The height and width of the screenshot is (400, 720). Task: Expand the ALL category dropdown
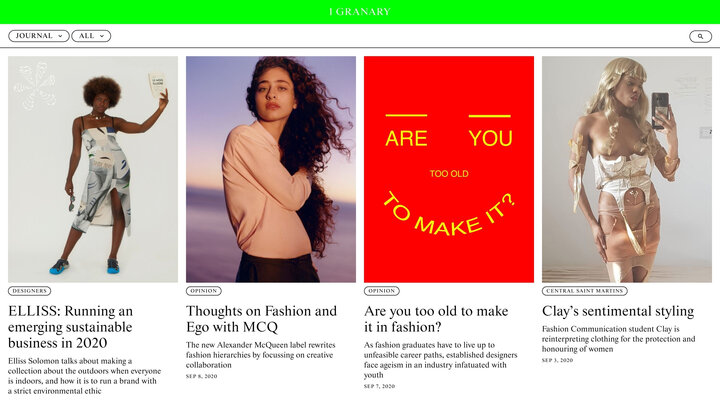(91, 36)
